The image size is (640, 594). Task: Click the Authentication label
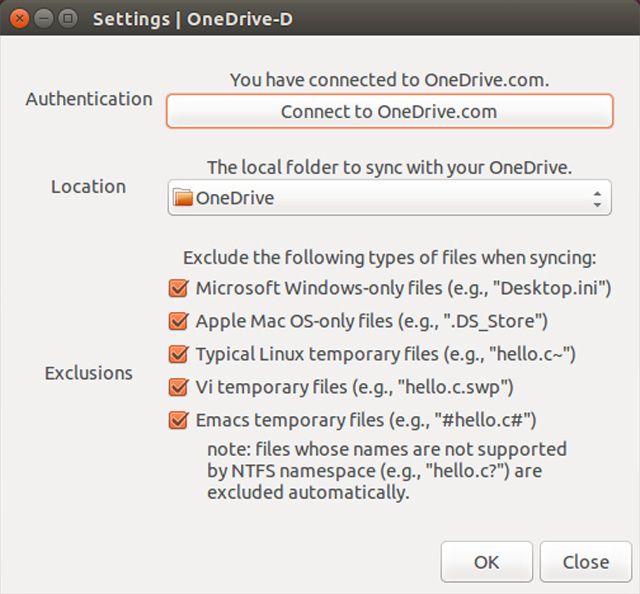[89, 99]
